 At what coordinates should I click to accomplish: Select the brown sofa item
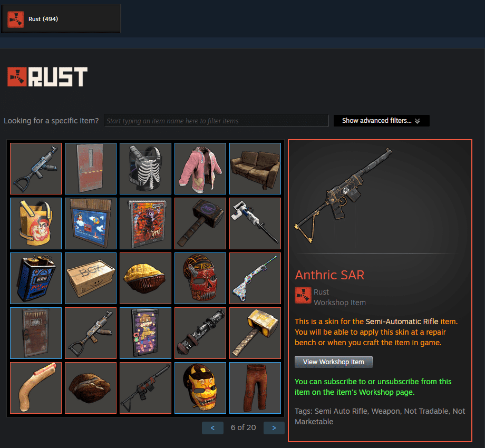(255, 169)
